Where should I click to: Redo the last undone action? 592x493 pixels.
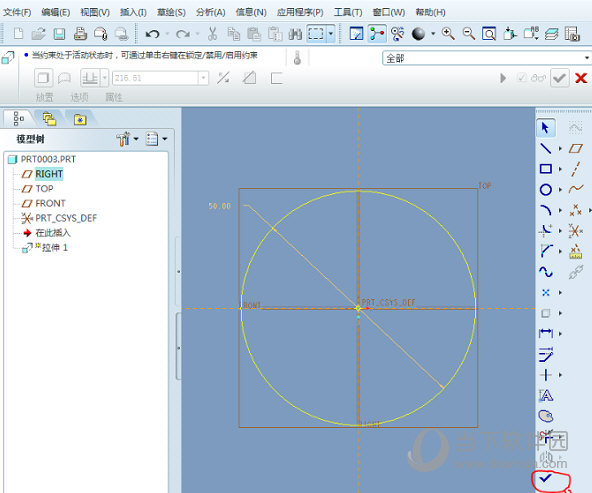(x=183, y=34)
